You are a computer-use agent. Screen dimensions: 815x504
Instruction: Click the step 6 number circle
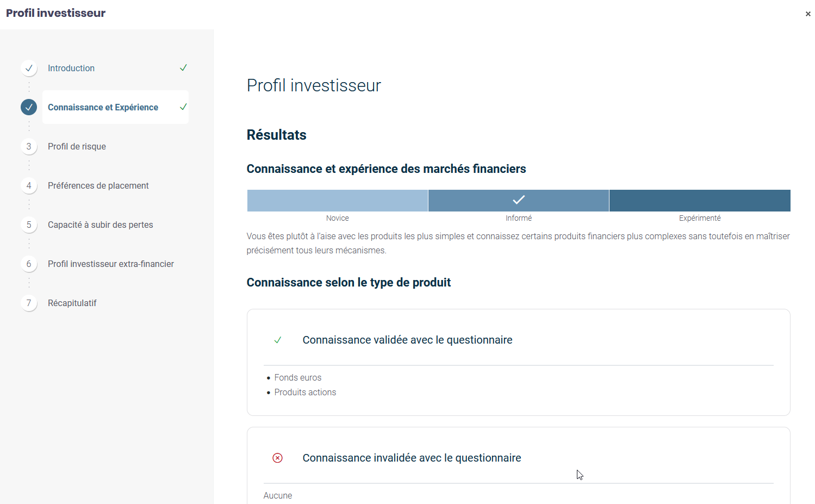point(29,264)
